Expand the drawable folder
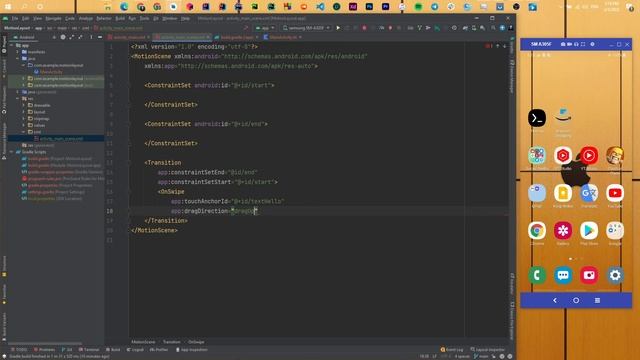Screen dimensions: 640x360 24,105
